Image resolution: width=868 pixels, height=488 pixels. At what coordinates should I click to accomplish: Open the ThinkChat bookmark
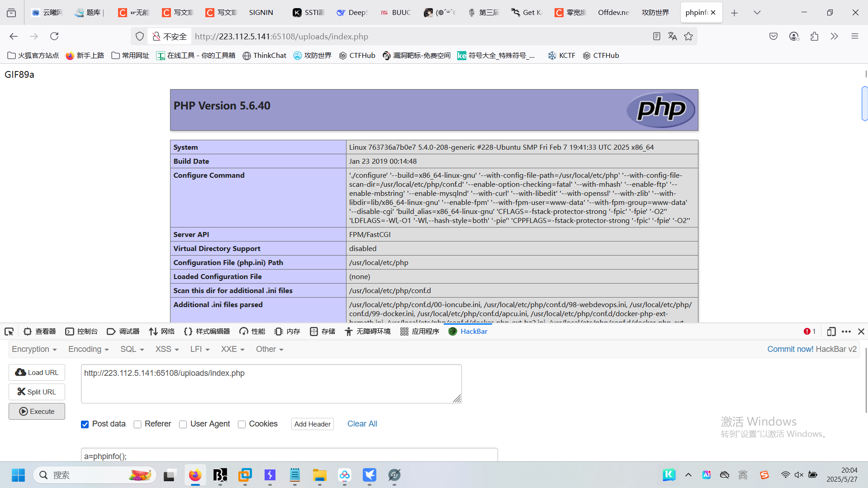pos(265,56)
